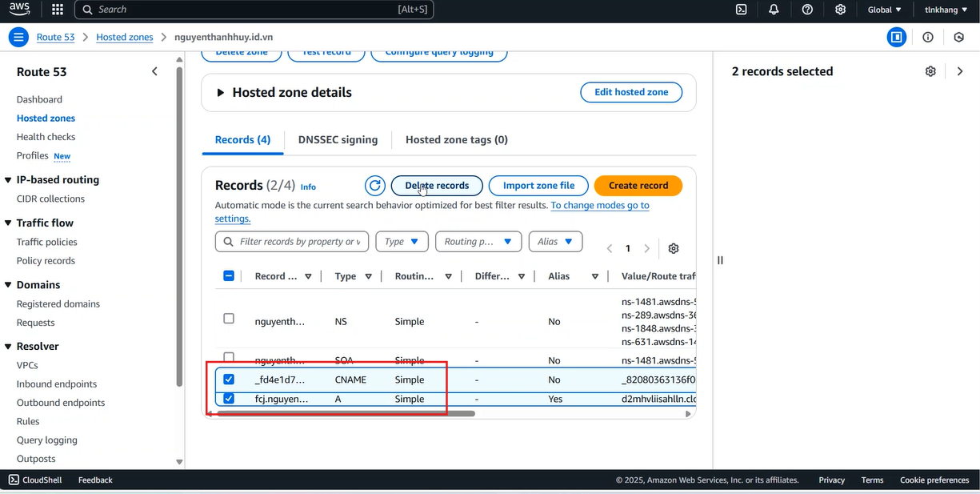Expand side panel right chevron
Viewport: 980px width, 494px height.
point(960,71)
